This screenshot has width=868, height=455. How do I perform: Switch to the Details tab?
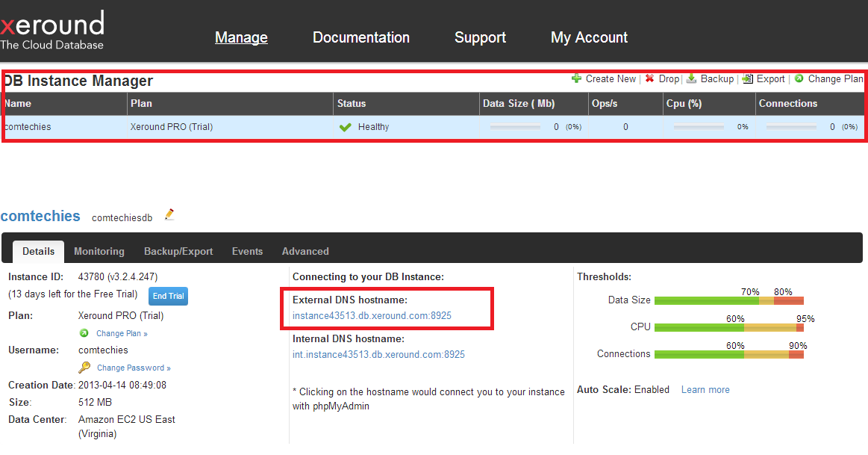point(38,251)
